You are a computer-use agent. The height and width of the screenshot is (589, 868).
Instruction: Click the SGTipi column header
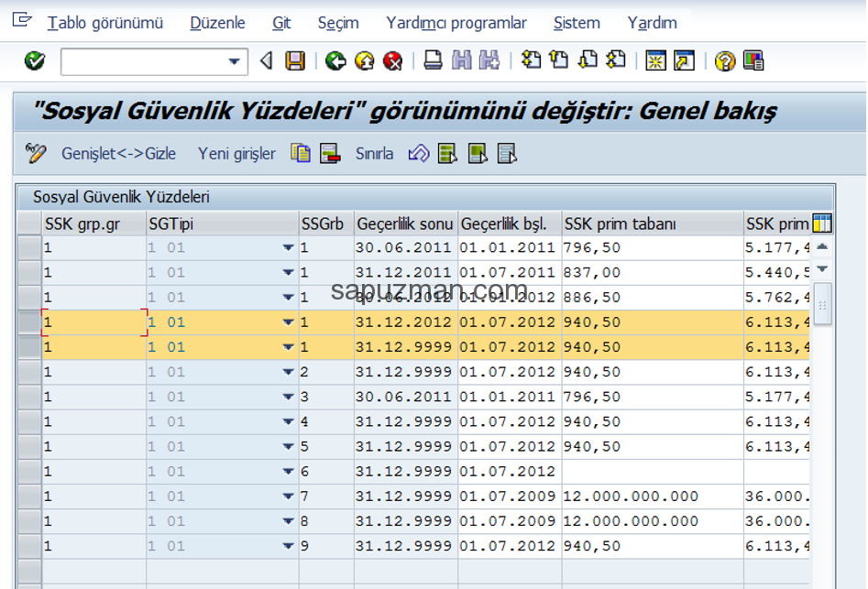[x=223, y=224]
